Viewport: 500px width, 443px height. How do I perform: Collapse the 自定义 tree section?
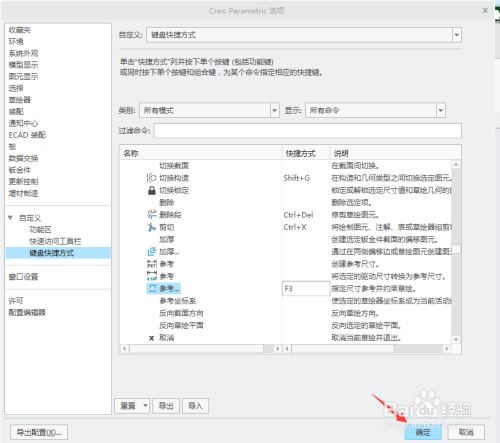11,218
